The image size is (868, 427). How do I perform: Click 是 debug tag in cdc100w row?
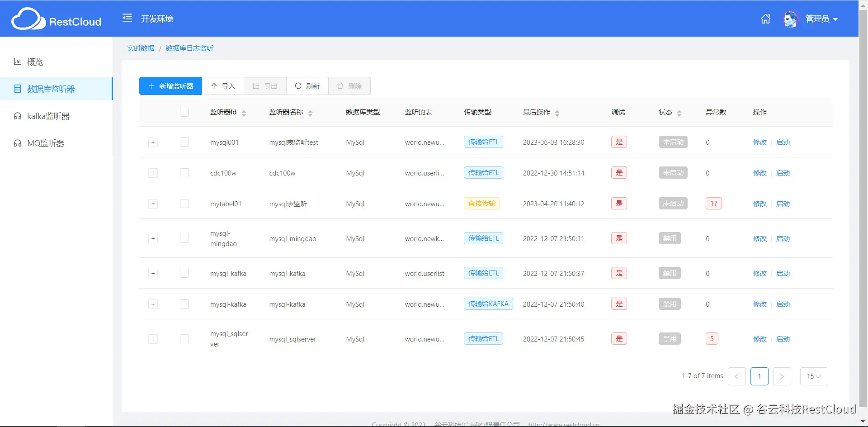[x=619, y=173]
